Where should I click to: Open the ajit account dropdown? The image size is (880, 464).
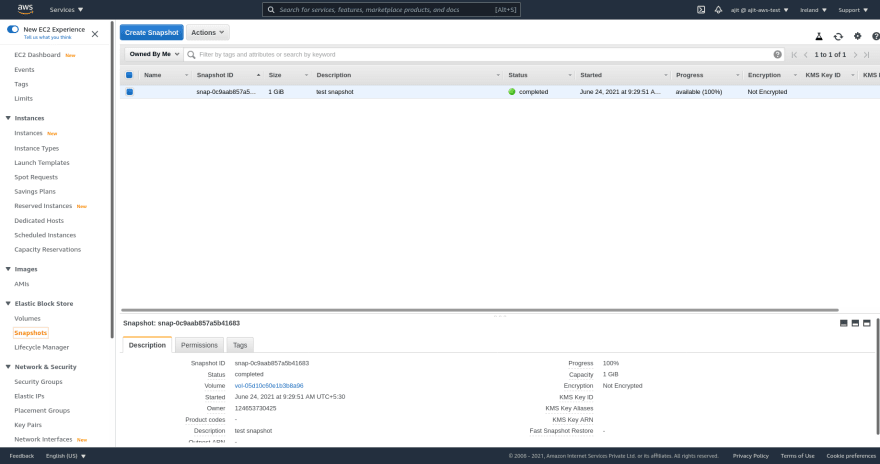[759, 10]
